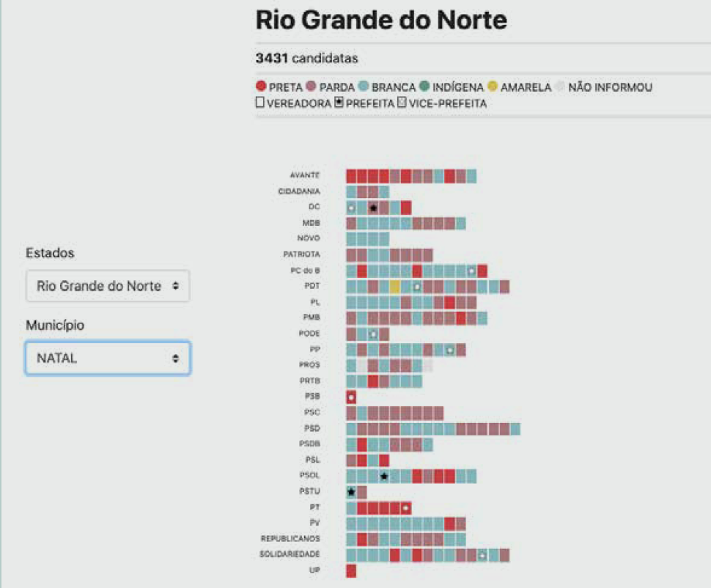Toggle the VICE-PREFEITA legend box
The height and width of the screenshot is (588, 711).
click(x=402, y=103)
